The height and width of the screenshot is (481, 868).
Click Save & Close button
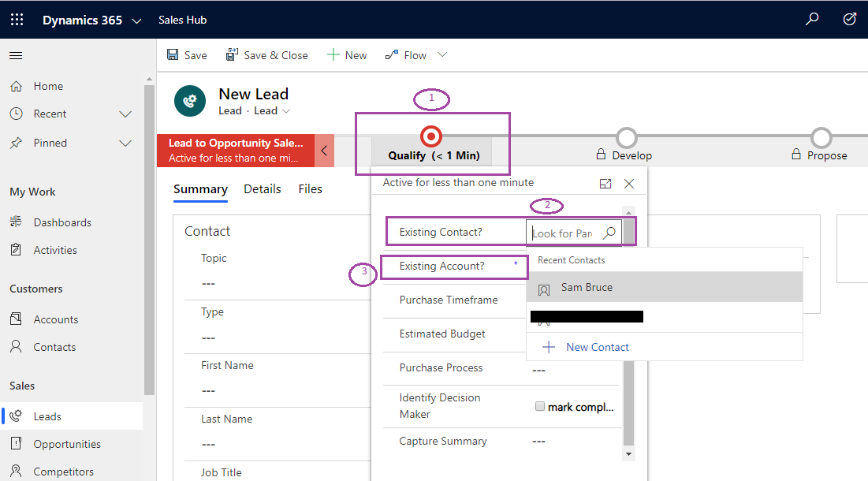click(x=266, y=55)
